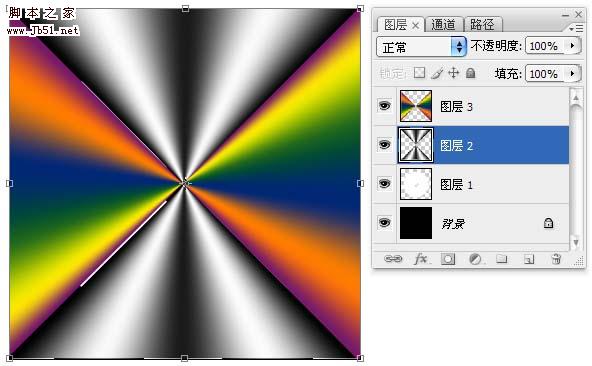The width and height of the screenshot is (592, 366).
Task: Open the layer style fx menu
Action: [421, 259]
